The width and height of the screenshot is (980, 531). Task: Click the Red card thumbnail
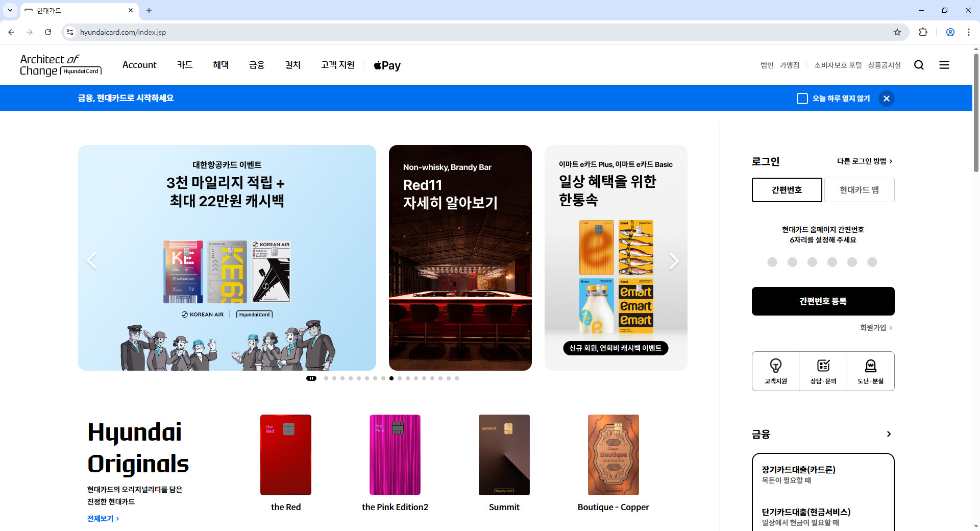[285, 454]
